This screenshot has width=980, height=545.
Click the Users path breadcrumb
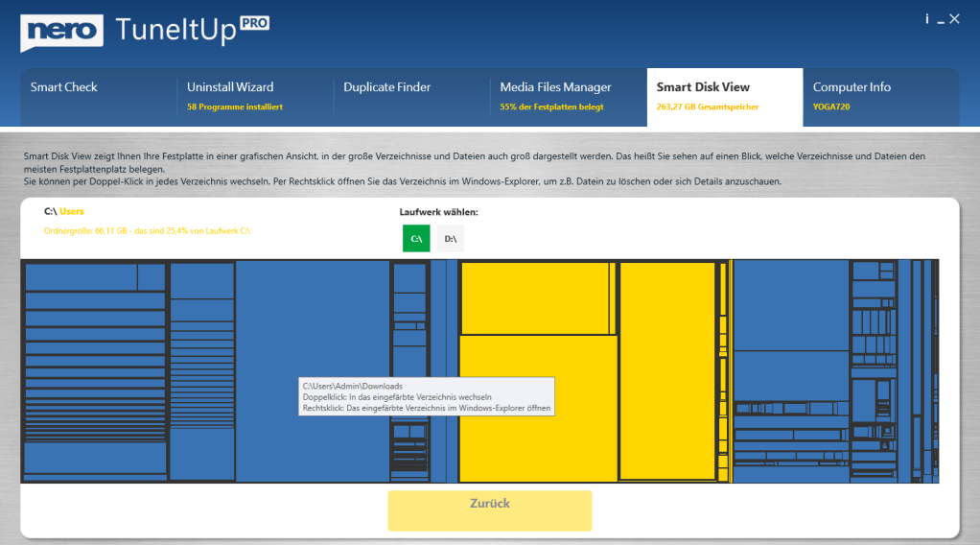coord(73,211)
